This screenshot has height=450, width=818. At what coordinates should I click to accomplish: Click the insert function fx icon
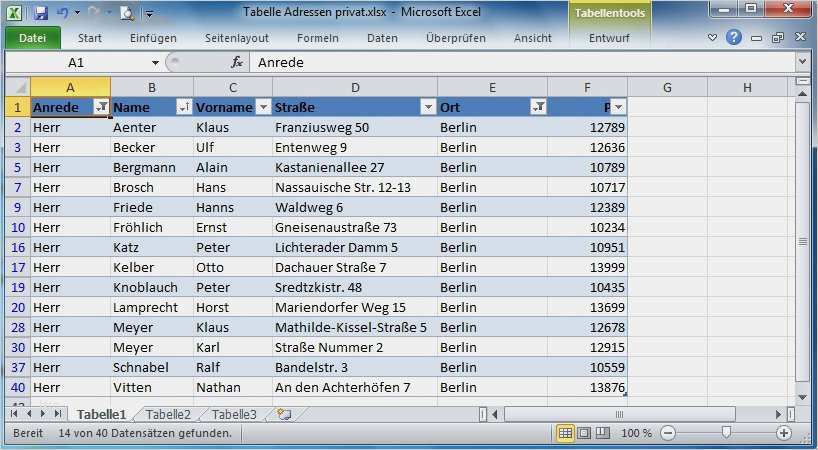237,62
